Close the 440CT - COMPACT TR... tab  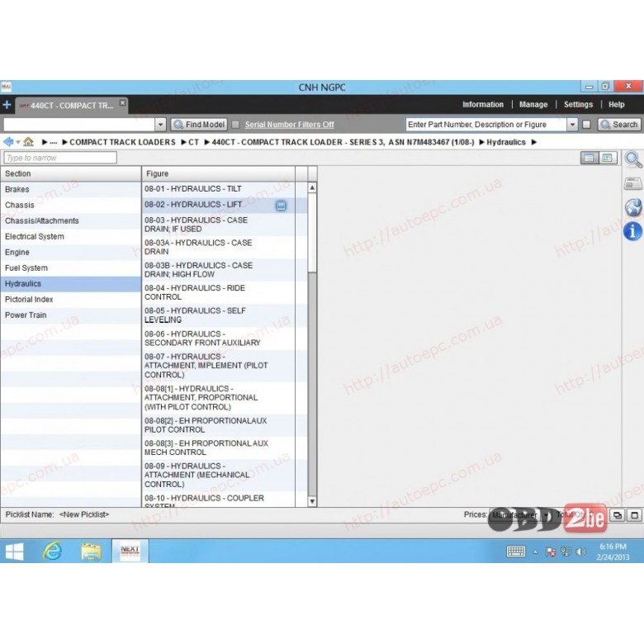click(122, 102)
